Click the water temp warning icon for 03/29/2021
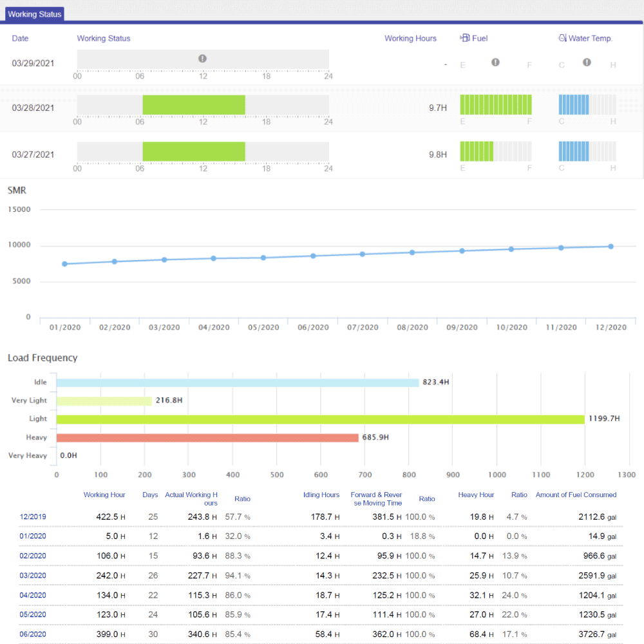 click(x=587, y=62)
